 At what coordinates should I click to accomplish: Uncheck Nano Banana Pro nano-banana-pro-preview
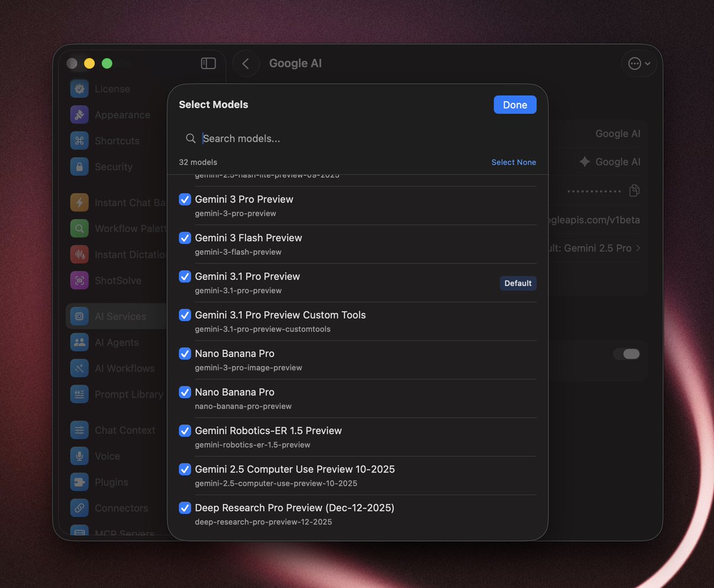click(185, 392)
